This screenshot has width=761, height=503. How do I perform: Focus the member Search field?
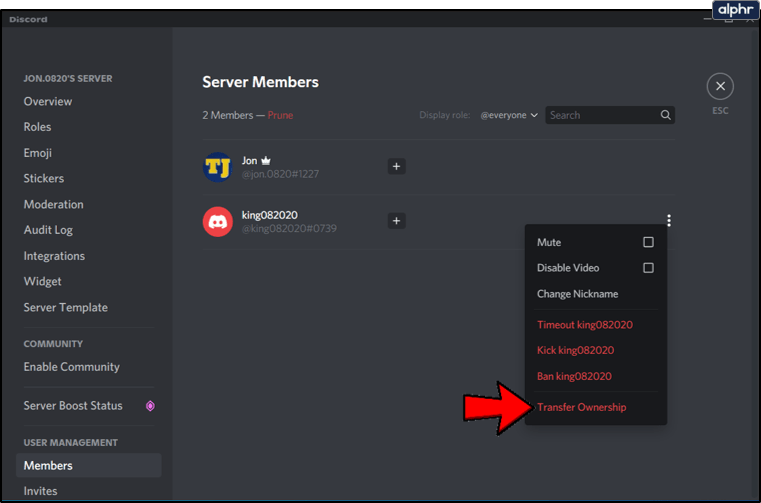[x=600, y=115]
